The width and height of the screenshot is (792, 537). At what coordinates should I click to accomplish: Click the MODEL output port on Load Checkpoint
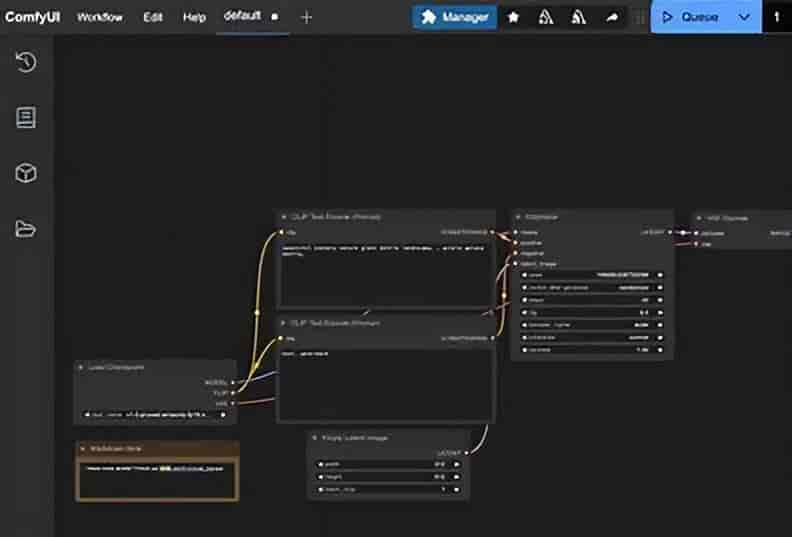(233, 382)
